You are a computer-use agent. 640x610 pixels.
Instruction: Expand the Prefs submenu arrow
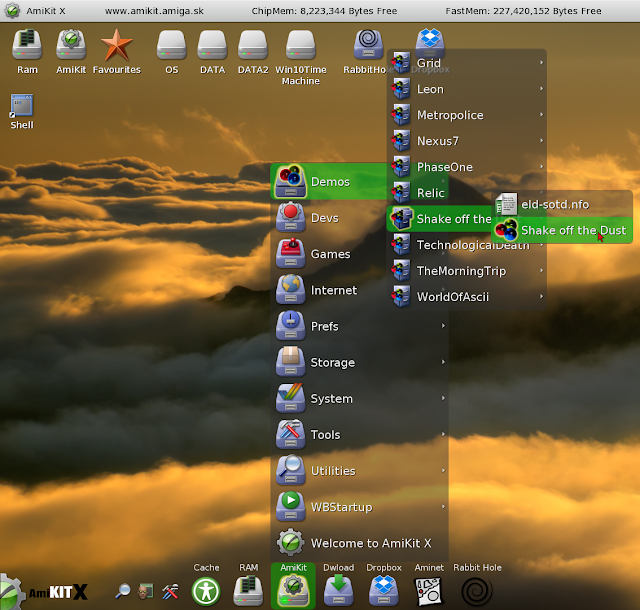click(443, 325)
